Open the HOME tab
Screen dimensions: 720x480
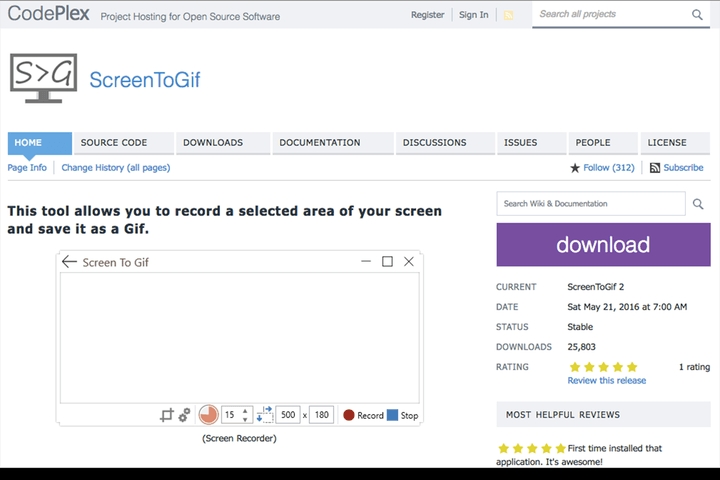click(x=39, y=143)
